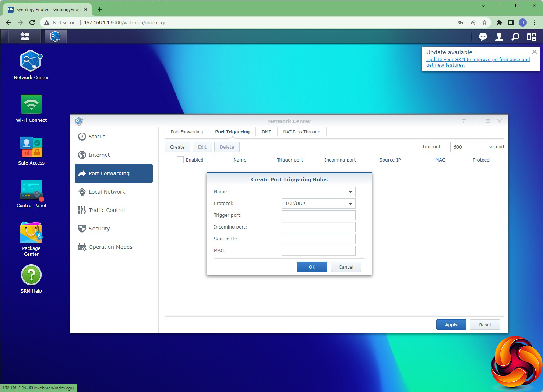Click the MAC column header

[x=440, y=160]
